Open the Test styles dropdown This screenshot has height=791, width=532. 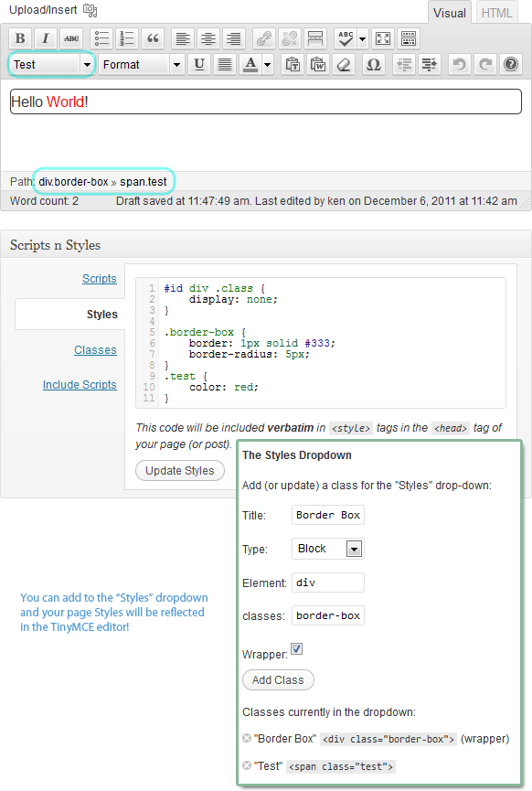52,65
